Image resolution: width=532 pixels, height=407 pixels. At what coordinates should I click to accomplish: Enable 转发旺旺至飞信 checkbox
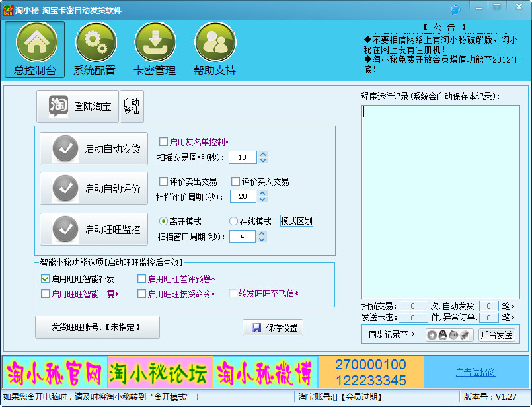click(x=233, y=293)
